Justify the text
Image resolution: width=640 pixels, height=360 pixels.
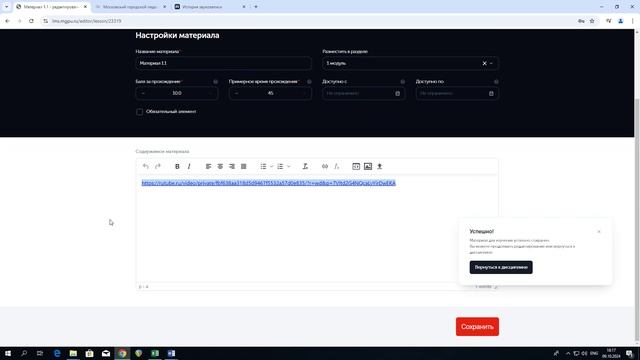click(244, 166)
